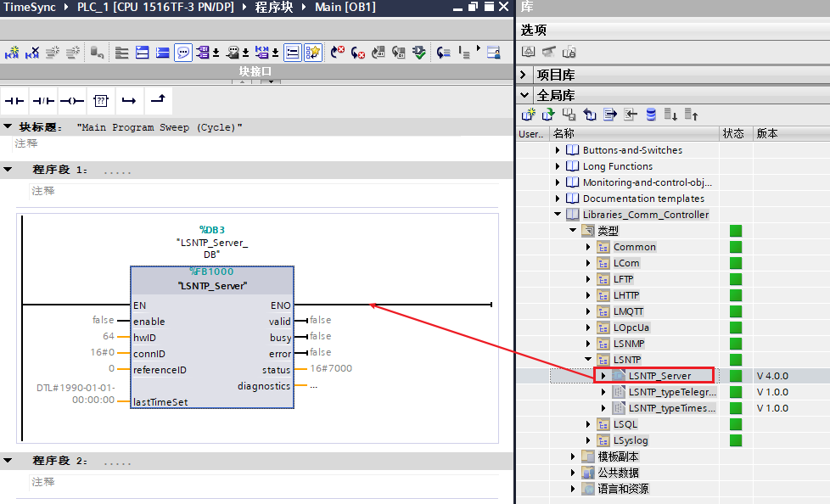Image resolution: width=830 pixels, height=504 pixels.
Task: Click the close branch icon
Action: (x=157, y=101)
